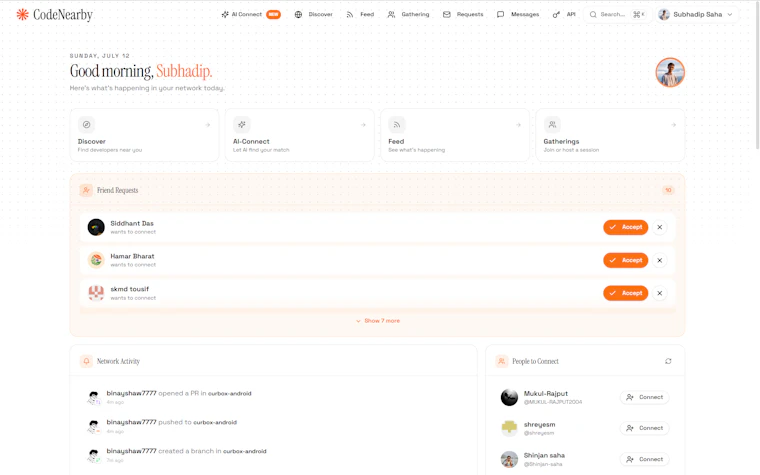760x475 pixels.
Task: Refresh the People to Connect suggestions
Action: tap(668, 361)
